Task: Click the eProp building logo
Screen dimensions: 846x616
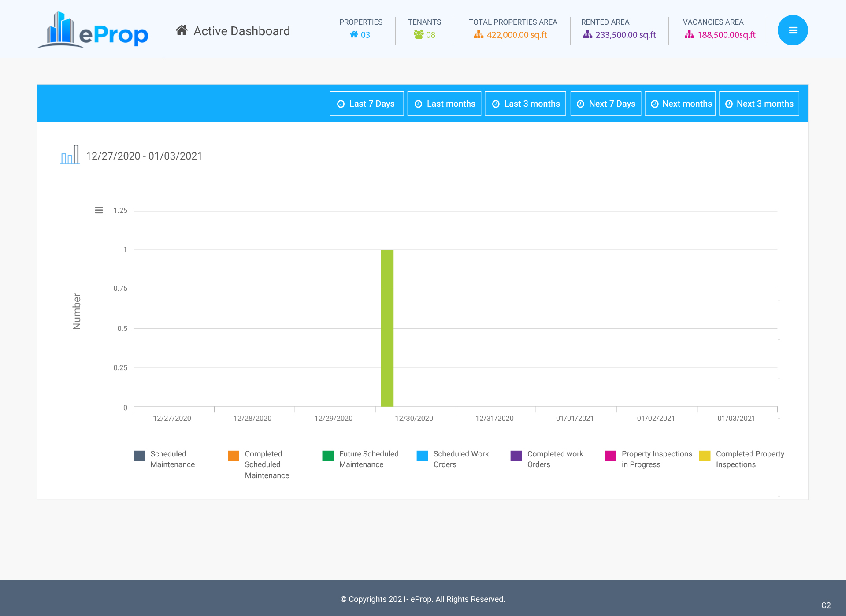Action: [x=93, y=30]
